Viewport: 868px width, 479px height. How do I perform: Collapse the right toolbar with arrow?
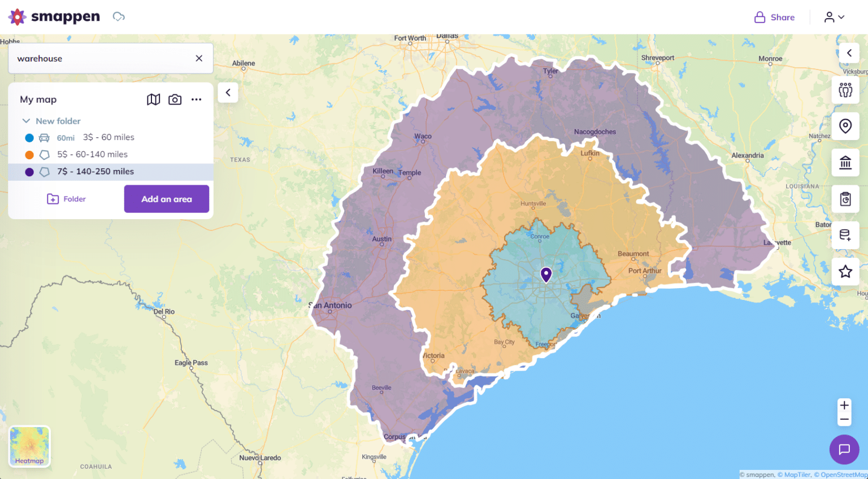click(x=849, y=53)
